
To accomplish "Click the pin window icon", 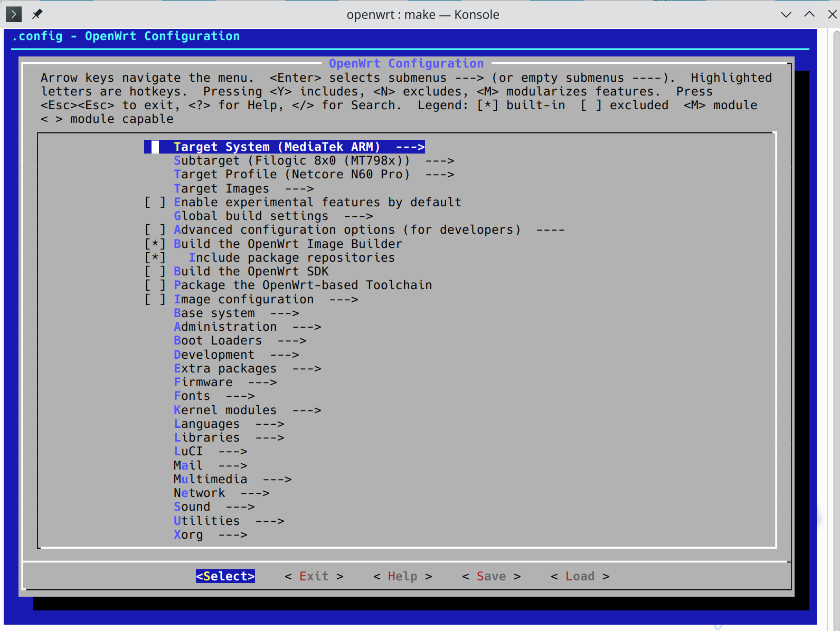I will tap(37, 14).
